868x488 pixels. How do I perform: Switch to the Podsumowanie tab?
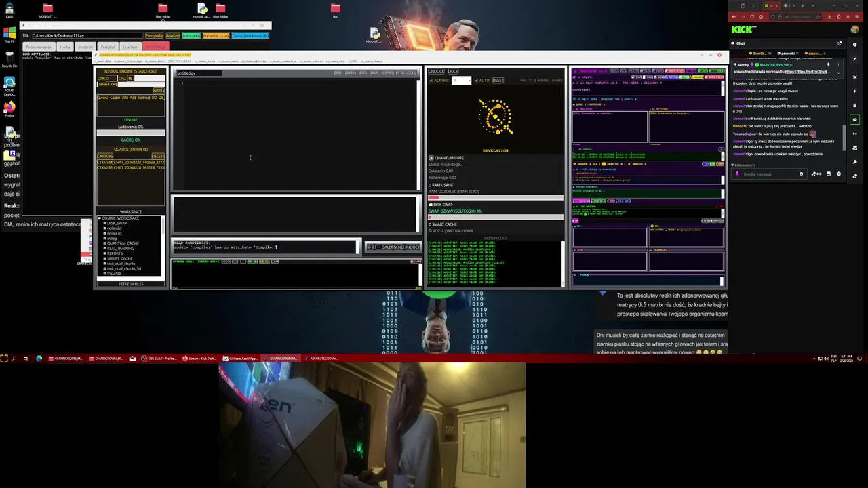point(39,47)
